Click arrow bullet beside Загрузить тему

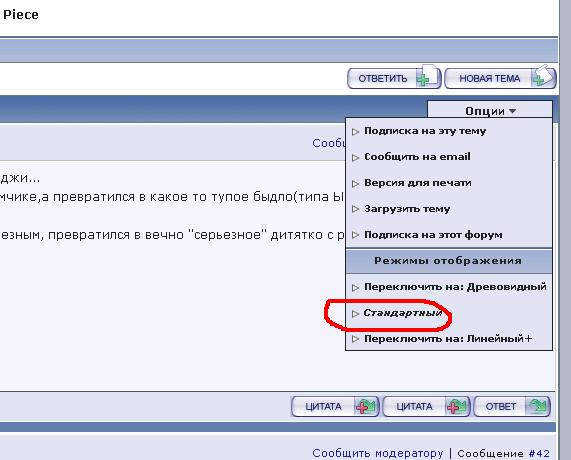(x=355, y=209)
